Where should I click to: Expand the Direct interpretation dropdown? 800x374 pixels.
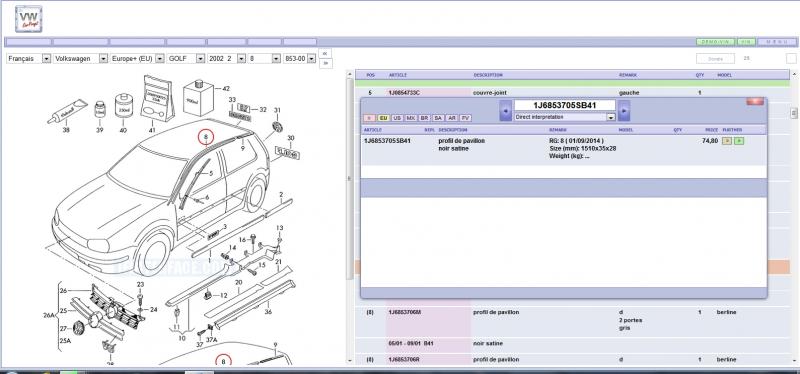pos(565,117)
